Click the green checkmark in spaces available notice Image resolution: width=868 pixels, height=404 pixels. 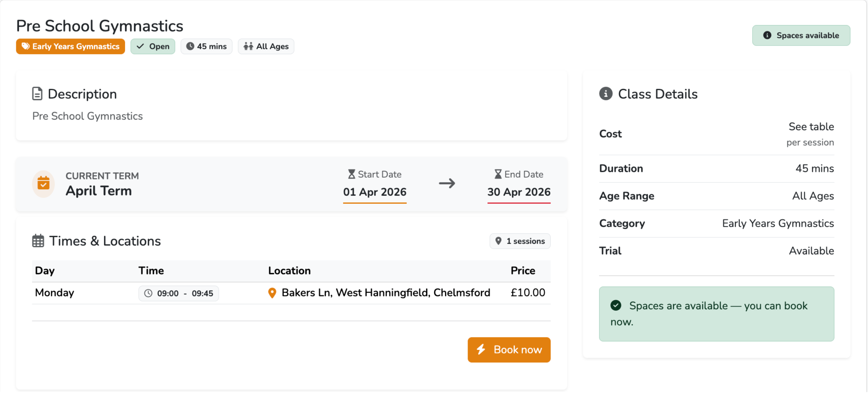click(616, 305)
